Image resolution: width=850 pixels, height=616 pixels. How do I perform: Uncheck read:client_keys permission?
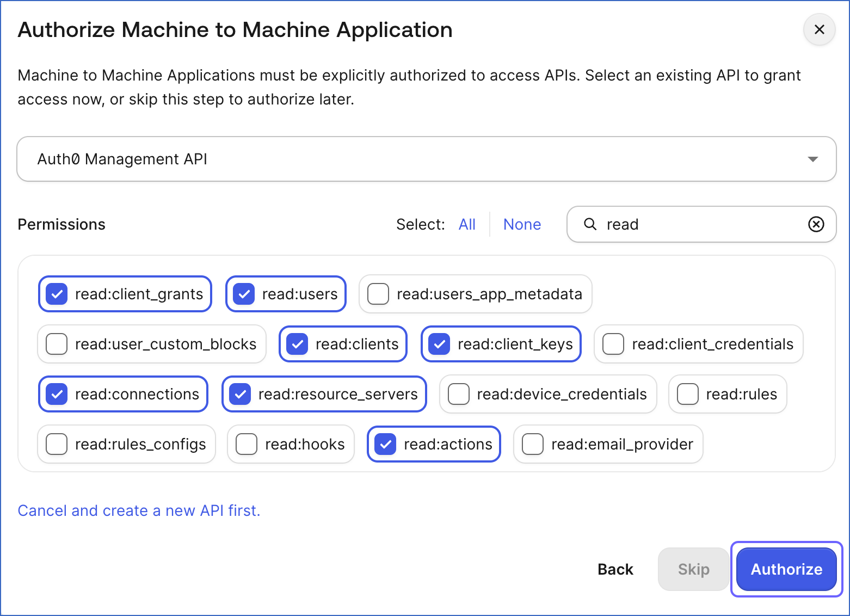coord(439,344)
